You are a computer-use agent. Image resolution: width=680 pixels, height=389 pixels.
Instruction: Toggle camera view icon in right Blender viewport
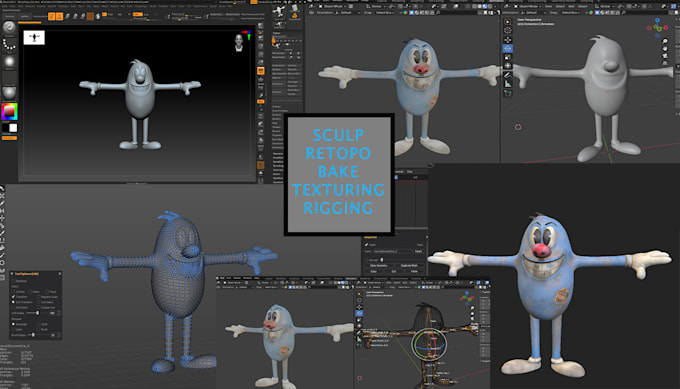(665, 56)
